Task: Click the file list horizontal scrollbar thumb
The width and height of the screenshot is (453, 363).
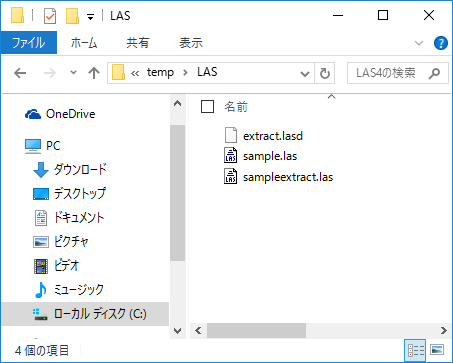Action: coord(256,330)
